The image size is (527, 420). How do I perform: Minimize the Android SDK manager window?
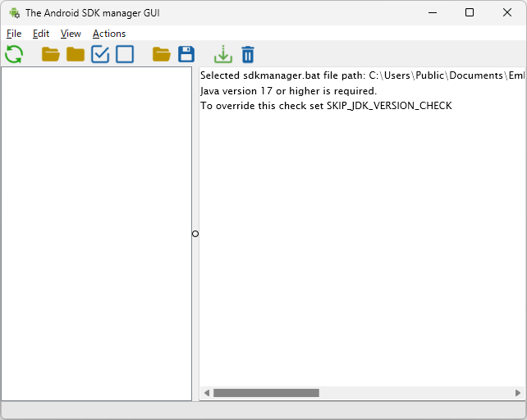[433, 13]
